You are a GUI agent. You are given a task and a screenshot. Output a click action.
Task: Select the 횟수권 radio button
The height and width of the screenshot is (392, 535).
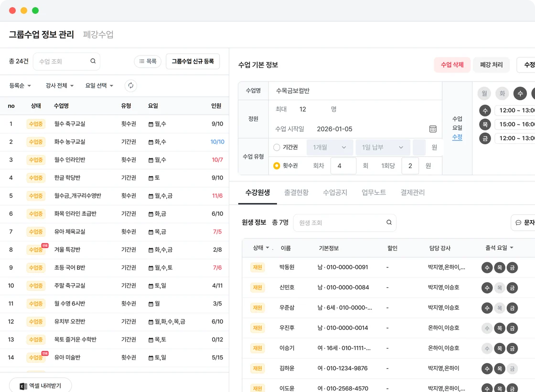[277, 166]
